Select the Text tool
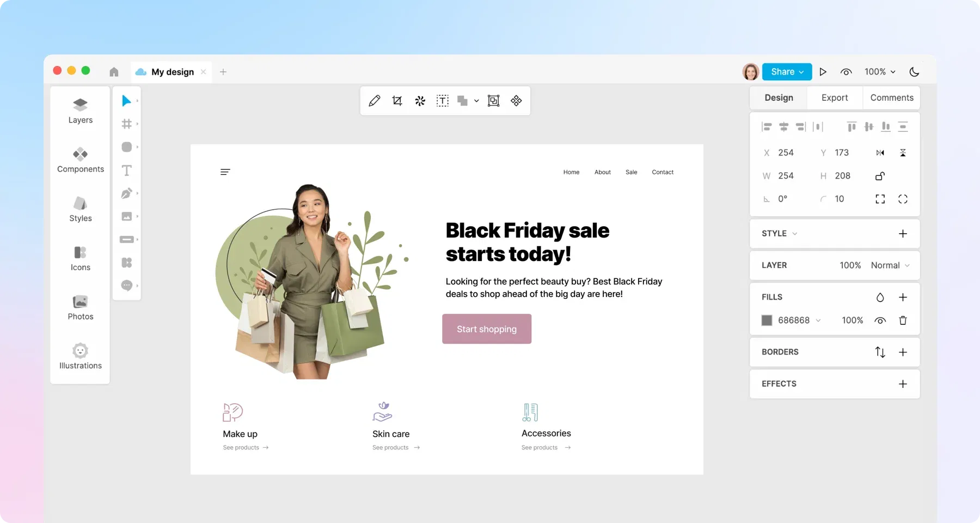 tap(126, 171)
